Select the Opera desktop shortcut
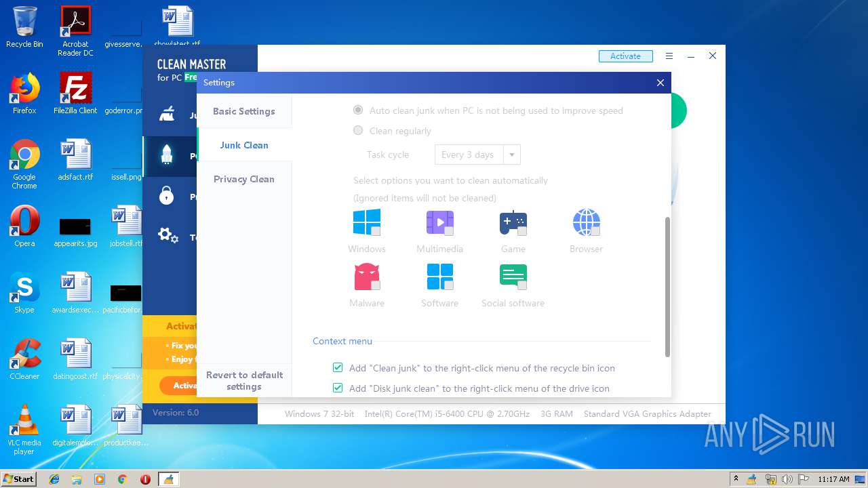The height and width of the screenshot is (488, 868). click(24, 226)
